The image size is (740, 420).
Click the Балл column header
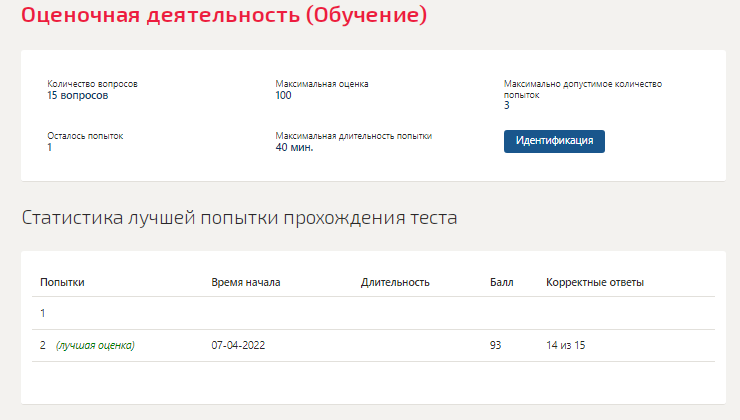pos(501,282)
